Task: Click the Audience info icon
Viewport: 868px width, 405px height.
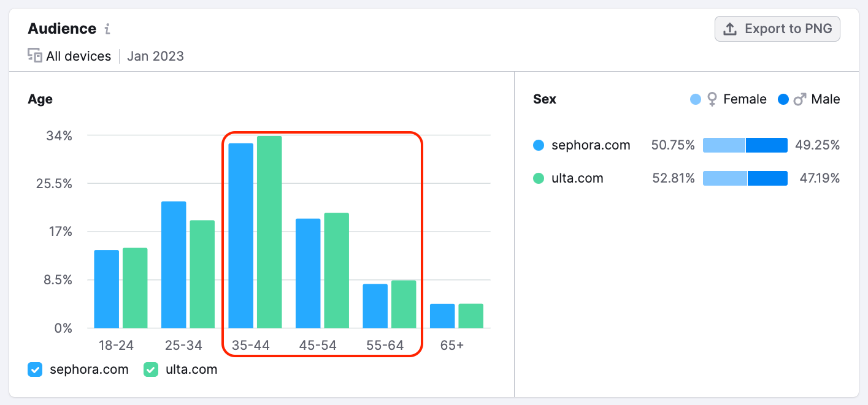Action: [107, 29]
